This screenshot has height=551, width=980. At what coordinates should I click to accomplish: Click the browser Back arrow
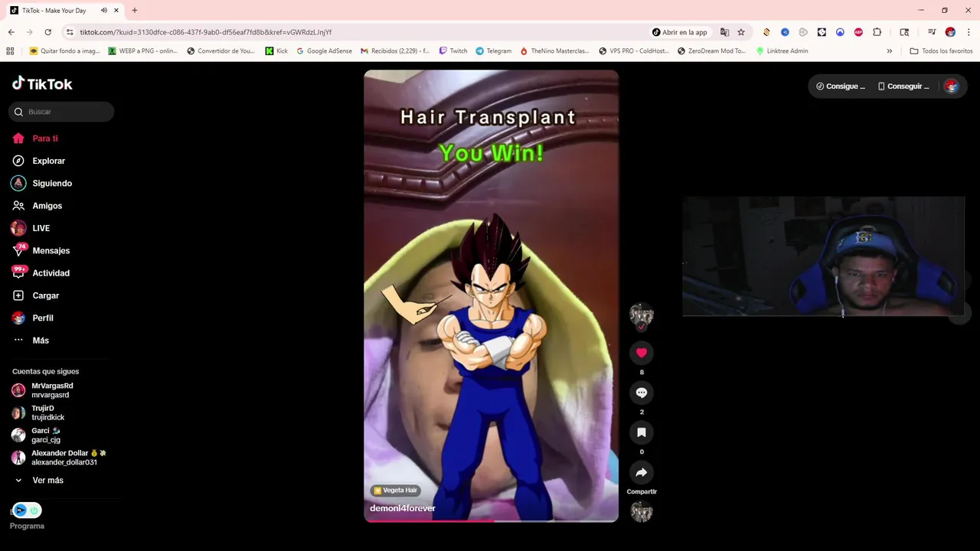11,32
